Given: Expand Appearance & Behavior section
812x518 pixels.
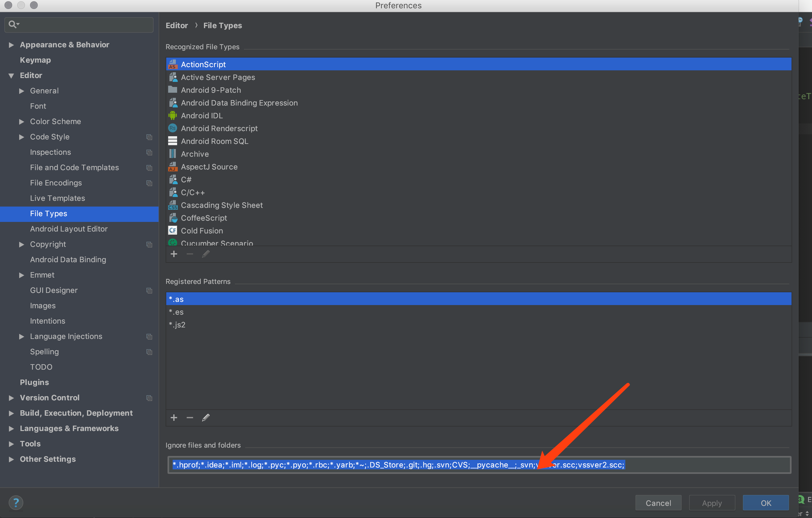Looking at the screenshot, I should point(11,45).
